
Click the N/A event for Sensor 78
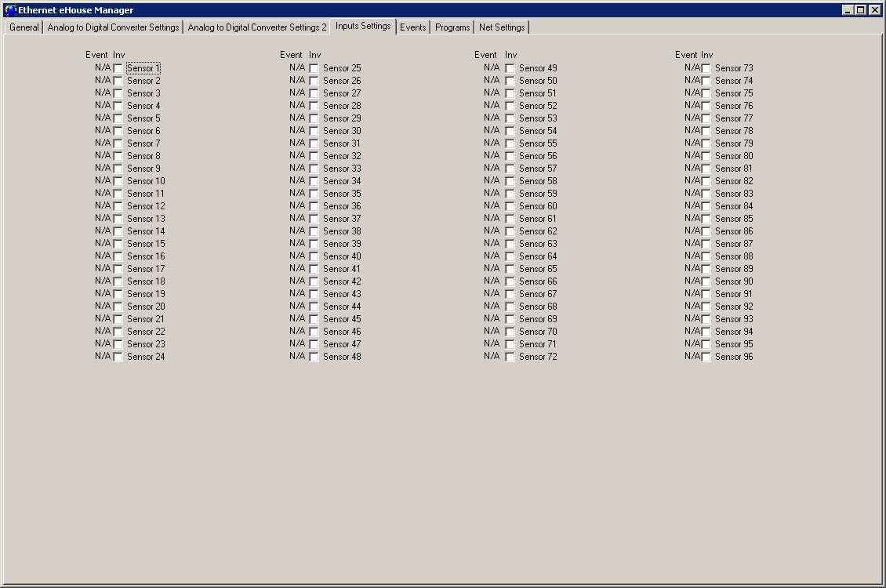click(692, 130)
